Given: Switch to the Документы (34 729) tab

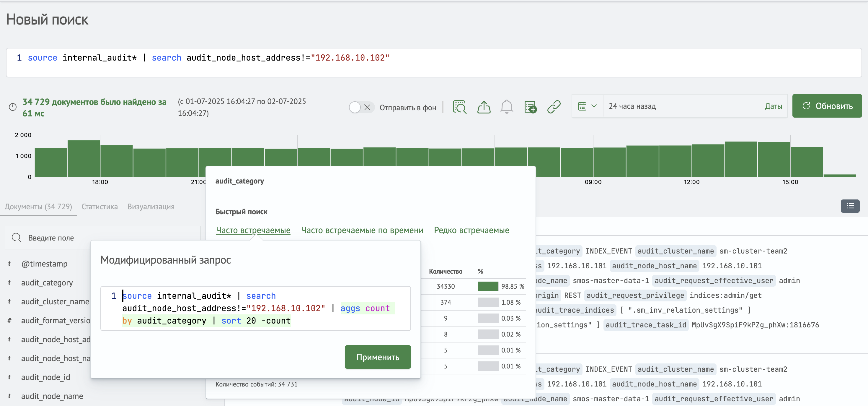Looking at the screenshot, I should pyautogui.click(x=38, y=206).
